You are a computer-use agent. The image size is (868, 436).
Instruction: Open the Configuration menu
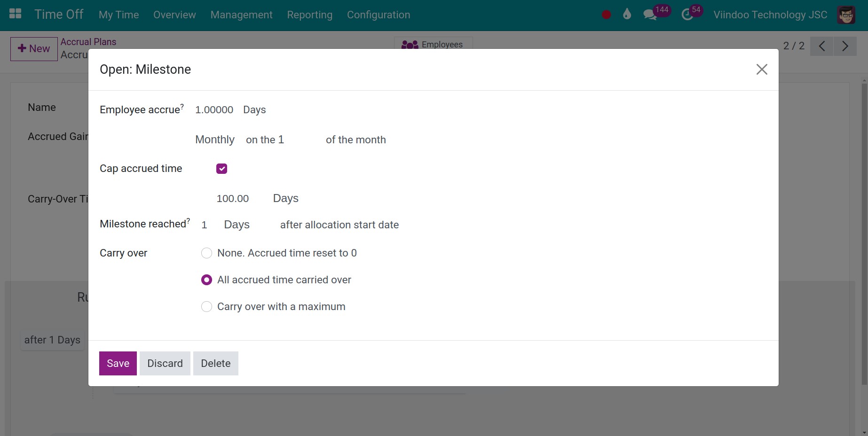click(x=379, y=15)
